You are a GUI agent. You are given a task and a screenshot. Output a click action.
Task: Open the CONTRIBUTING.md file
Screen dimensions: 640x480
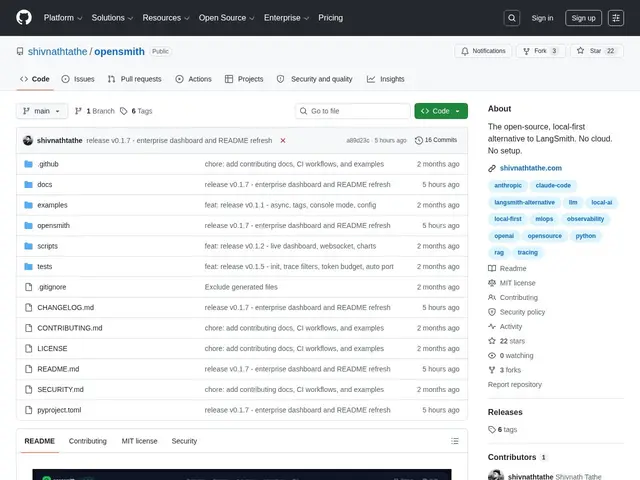[70, 328]
